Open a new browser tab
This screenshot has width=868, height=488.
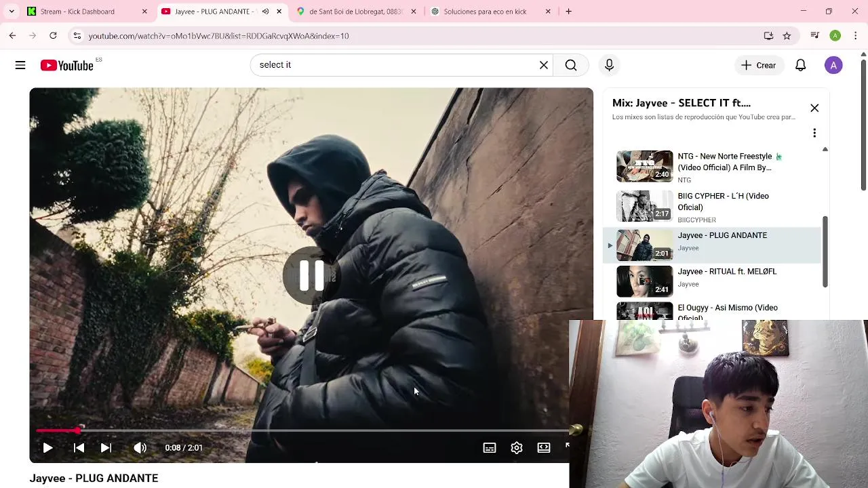[568, 12]
